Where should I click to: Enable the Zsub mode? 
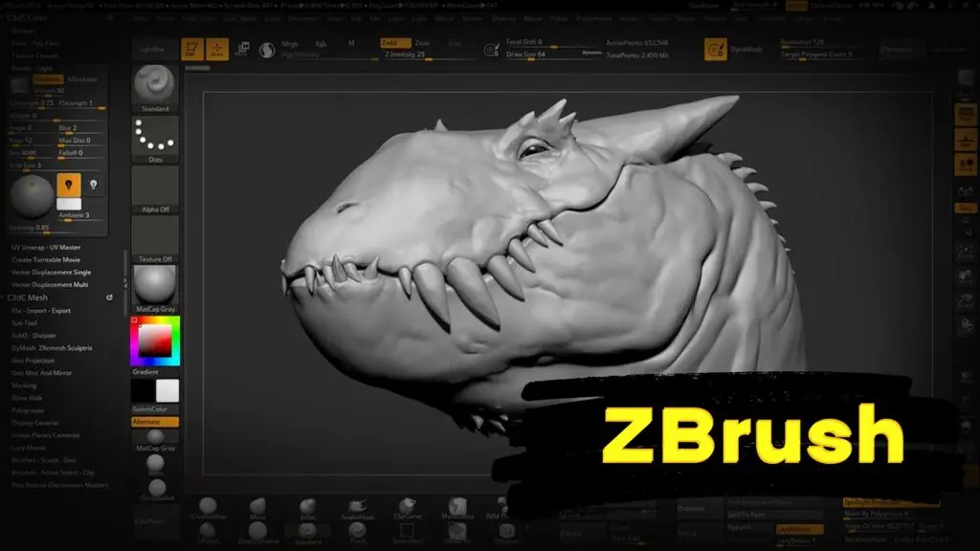pos(422,43)
